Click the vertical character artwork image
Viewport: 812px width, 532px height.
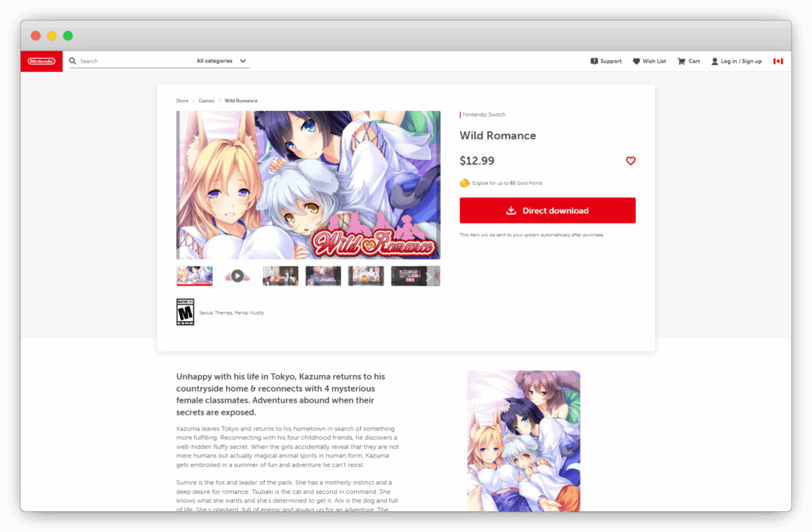point(523,441)
